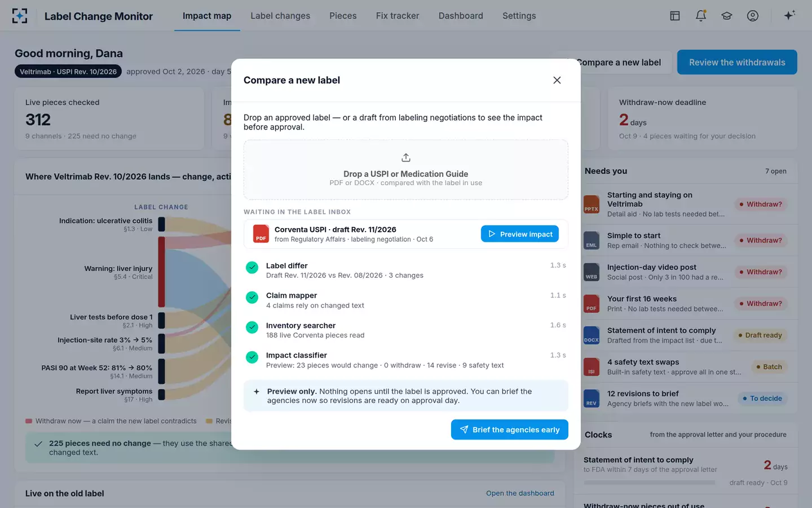Open the Settings tab
The width and height of the screenshot is (812, 508).
[x=519, y=16]
